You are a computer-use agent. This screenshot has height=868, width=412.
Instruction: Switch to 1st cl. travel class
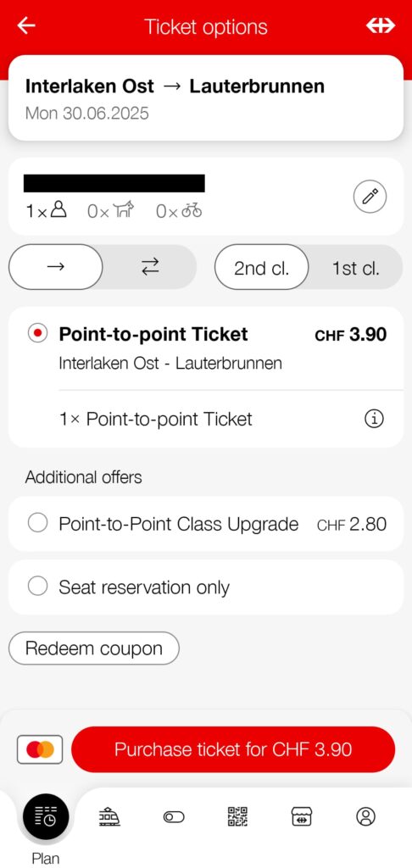tap(355, 268)
